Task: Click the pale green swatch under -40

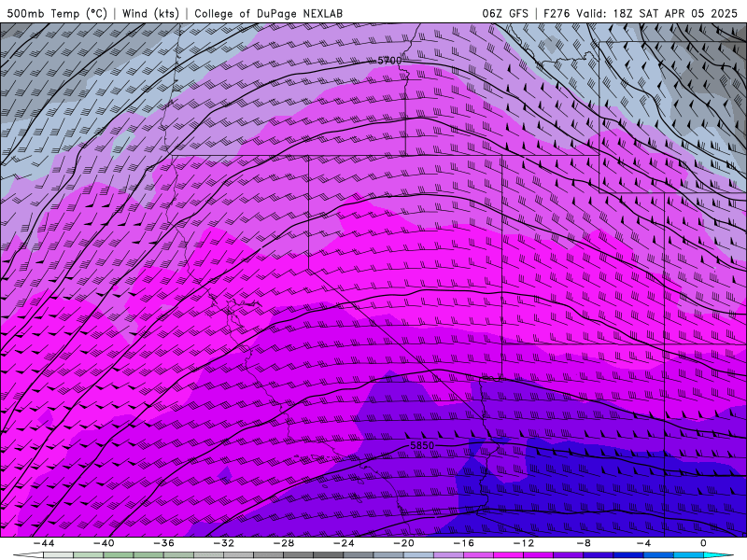Action: [89, 555]
